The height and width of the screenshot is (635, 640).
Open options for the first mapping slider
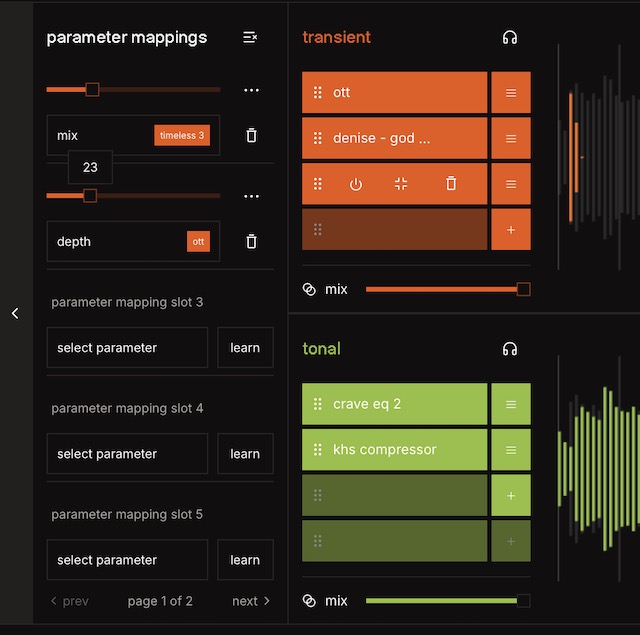click(251, 90)
